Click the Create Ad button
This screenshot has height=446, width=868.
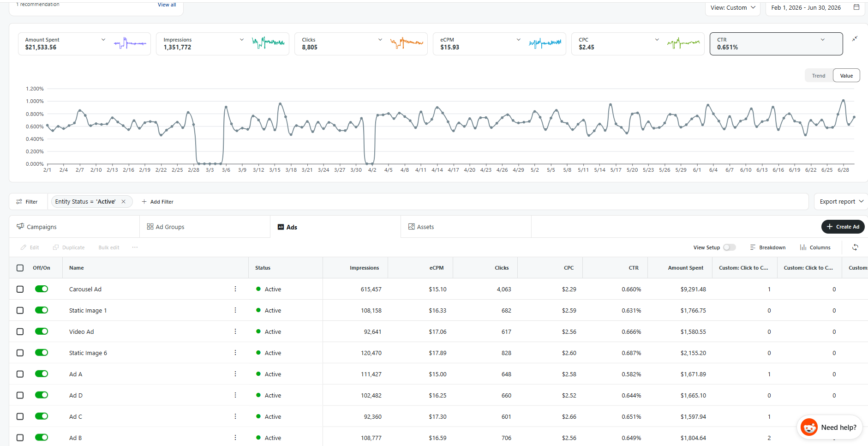tap(843, 227)
